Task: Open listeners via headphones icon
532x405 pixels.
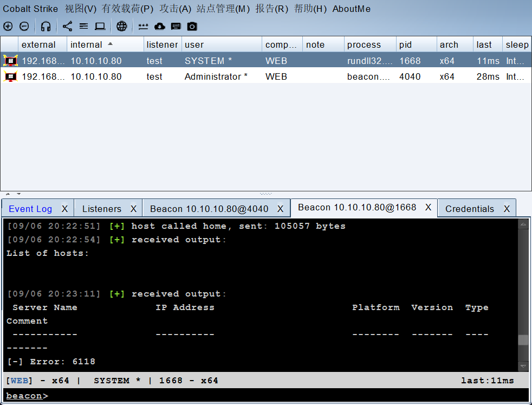Action: pyautogui.click(x=46, y=26)
